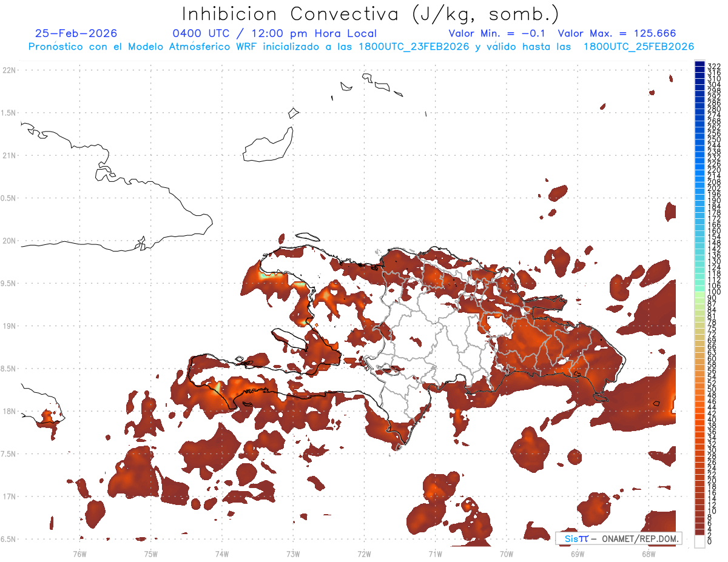Click the "17N" latitude label
This screenshot has width=728, height=562.
10,497
